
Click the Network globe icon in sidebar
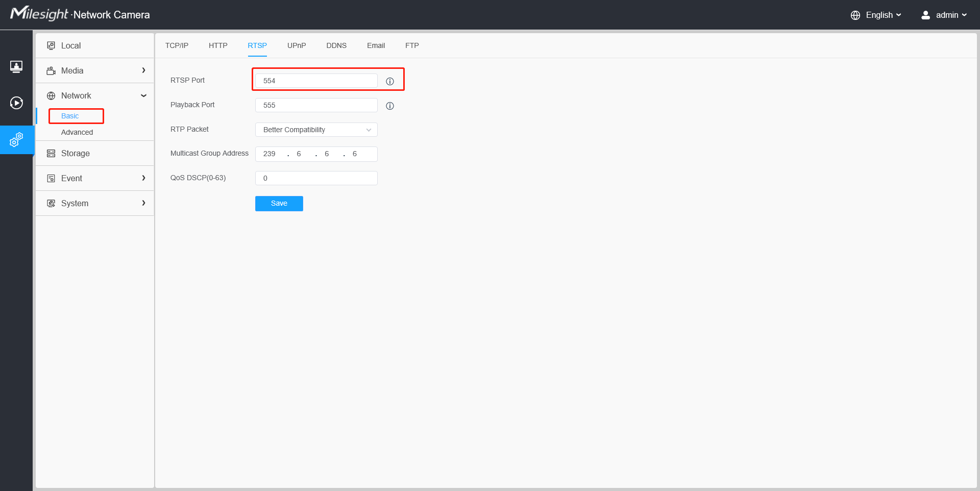click(51, 95)
